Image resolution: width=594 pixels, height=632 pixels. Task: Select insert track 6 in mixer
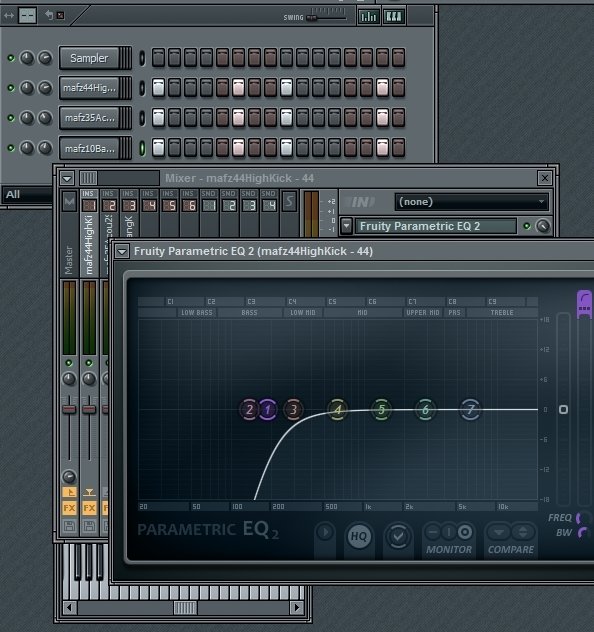point(189,205)
